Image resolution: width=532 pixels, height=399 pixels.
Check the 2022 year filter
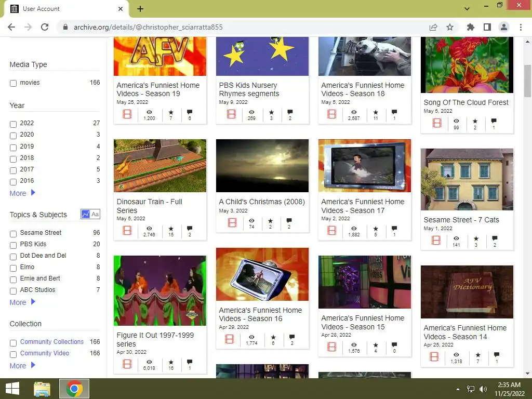(x=13, y=124)
